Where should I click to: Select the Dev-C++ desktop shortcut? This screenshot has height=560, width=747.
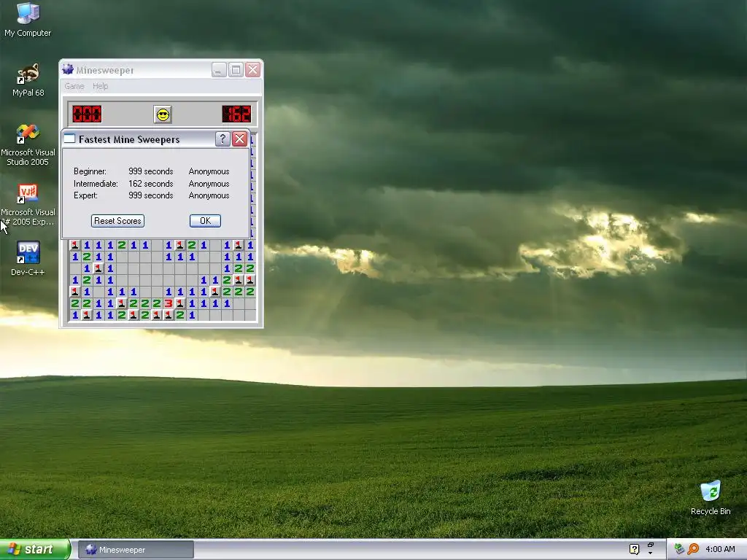click(28, 259)
